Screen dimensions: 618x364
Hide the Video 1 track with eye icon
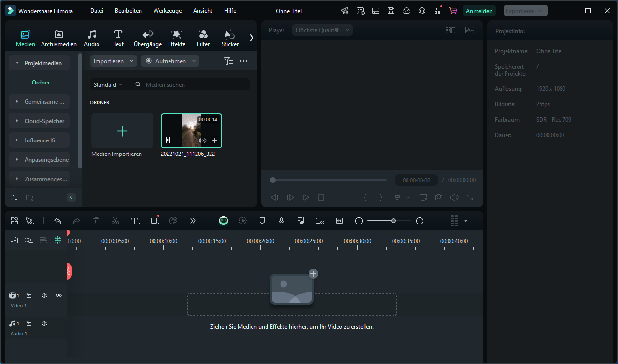click(59, 295)
